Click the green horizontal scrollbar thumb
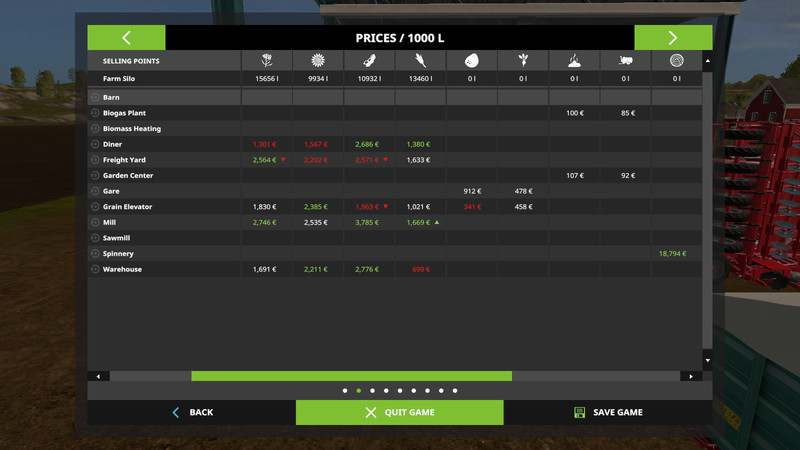The image size is (800, 450). (351, 376)
